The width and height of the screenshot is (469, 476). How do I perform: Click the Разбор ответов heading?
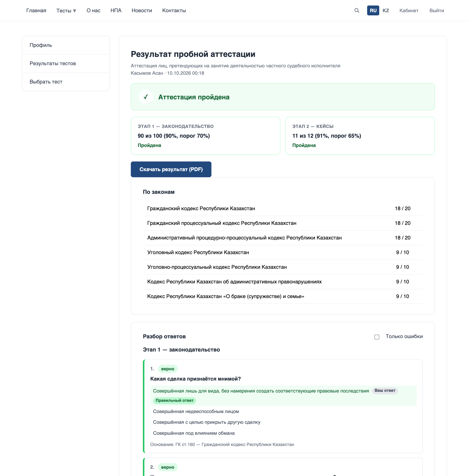164,336
